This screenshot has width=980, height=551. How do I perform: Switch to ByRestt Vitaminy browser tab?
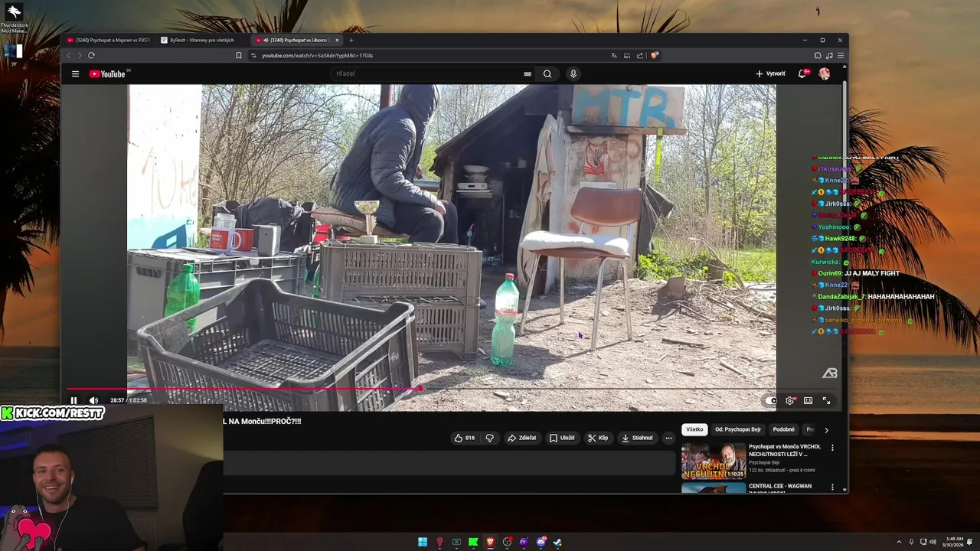click(x=202, y=40)
